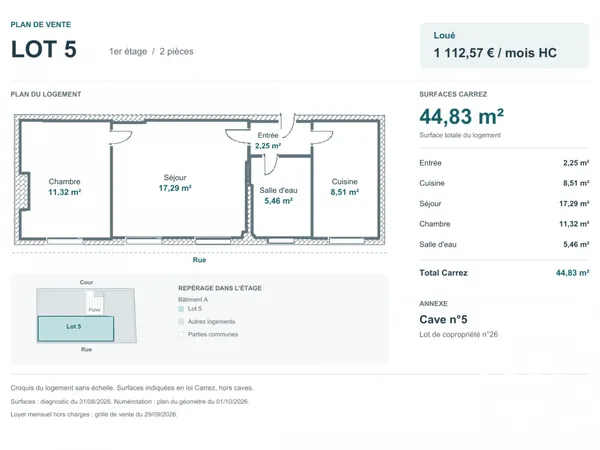Viewport: 600px width, 450px height.
Task: Click the "Rue" label below the floor plan
Action: [199, 260]
